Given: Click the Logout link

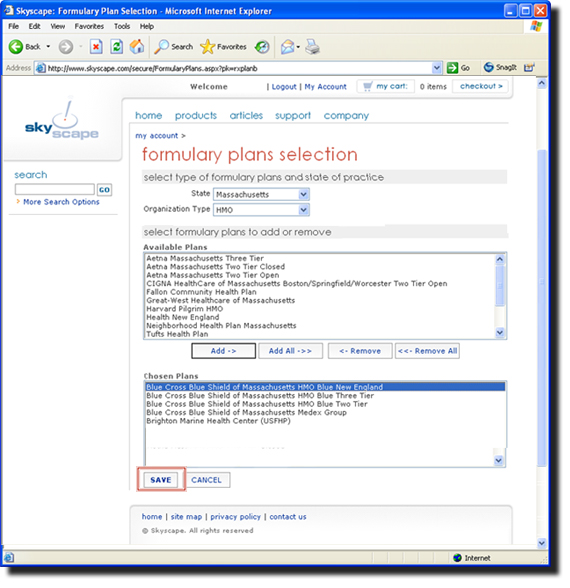Looking at the screenshot, I should (284, 87).
